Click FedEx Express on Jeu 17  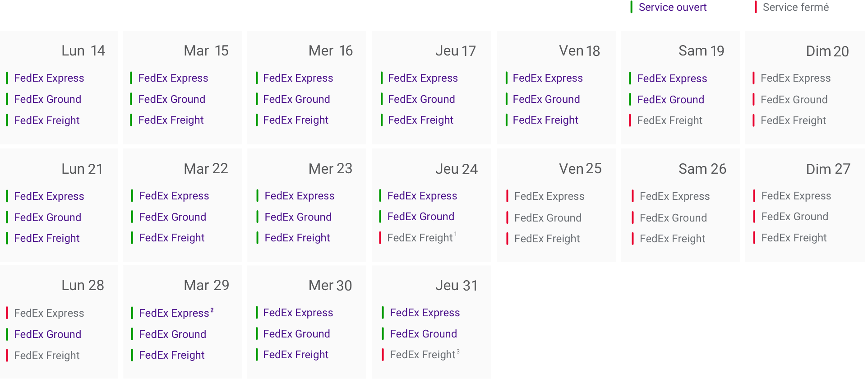[423, 78]
